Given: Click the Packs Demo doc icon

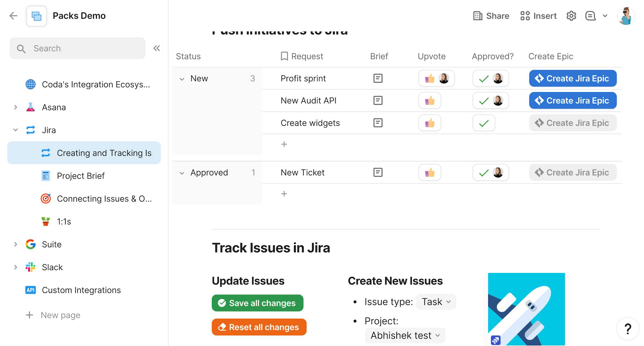Looking at the screenshot, I should [36, 16].
